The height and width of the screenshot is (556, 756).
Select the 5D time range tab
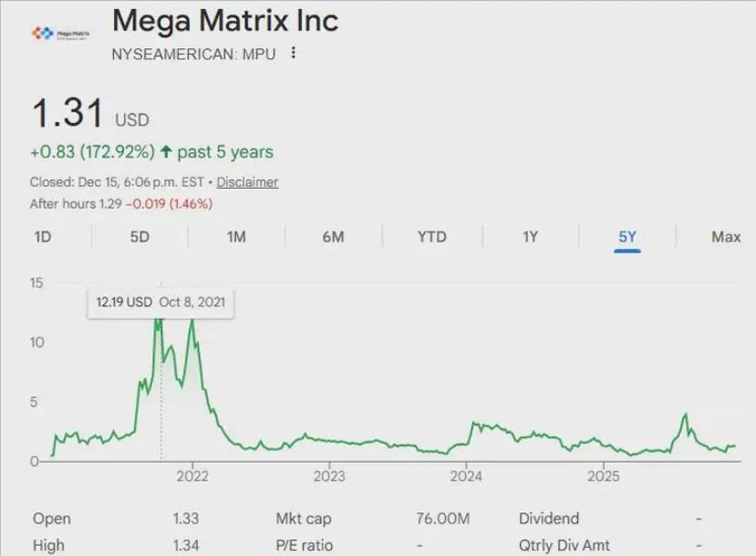(140, 237)
